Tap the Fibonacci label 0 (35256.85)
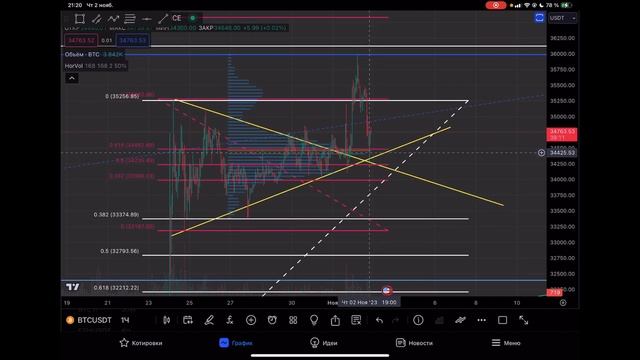 coord(122,96)
